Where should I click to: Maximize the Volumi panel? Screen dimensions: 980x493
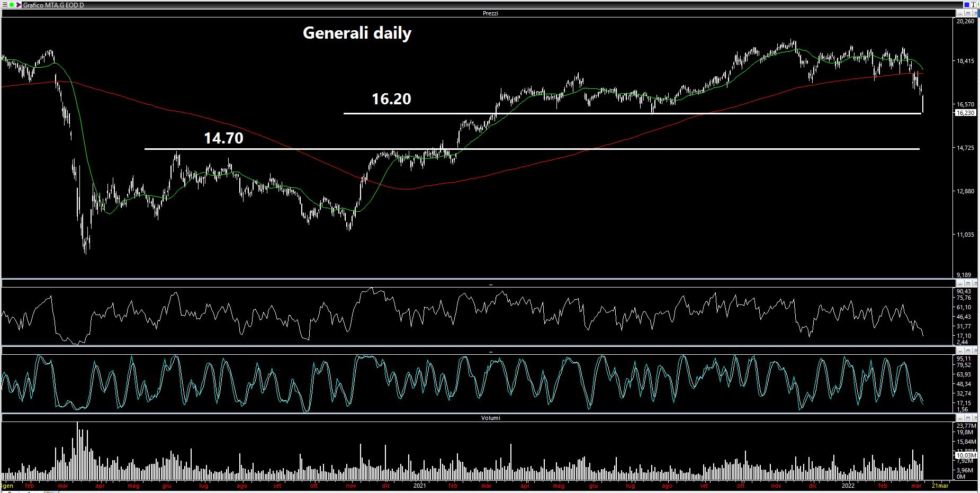point(968,418)
